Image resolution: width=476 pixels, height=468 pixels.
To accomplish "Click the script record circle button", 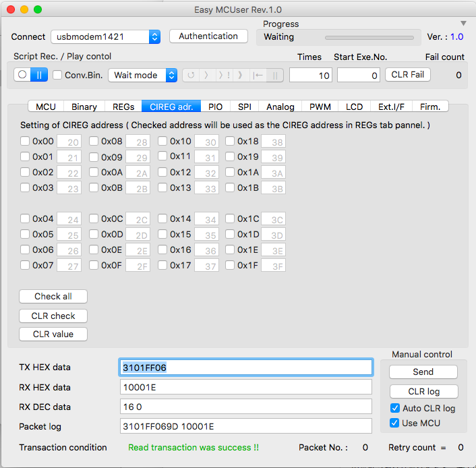I will coord(22,75).
